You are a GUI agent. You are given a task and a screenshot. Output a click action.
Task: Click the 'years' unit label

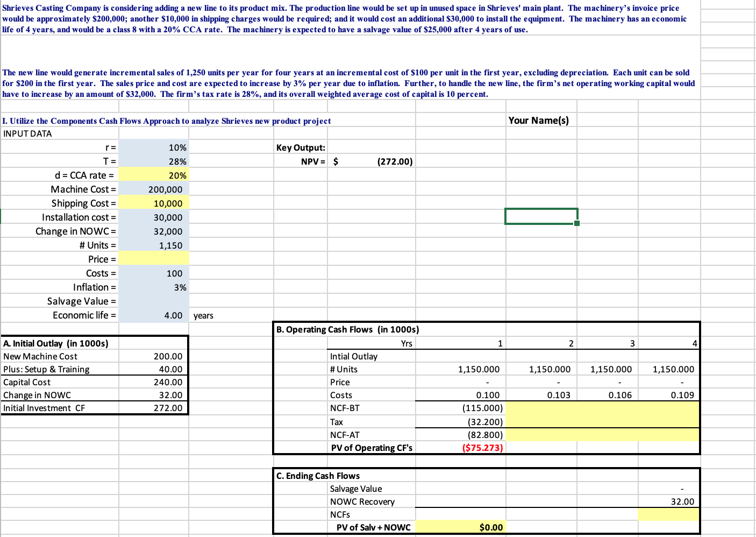pyautogui.click(x=203, y=315)
